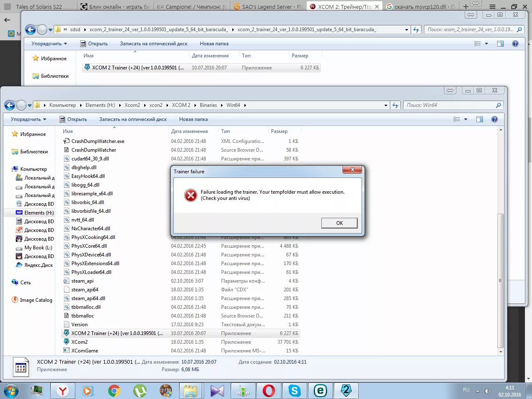The width and height of the screenshot is (532, 399).
Task: Expand view options dropdown in Win64 window
Action: [465, 119]
